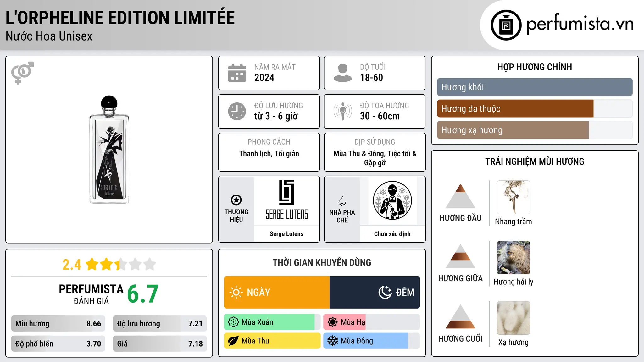Select the Đêm nighttime segment

(375, 292)
